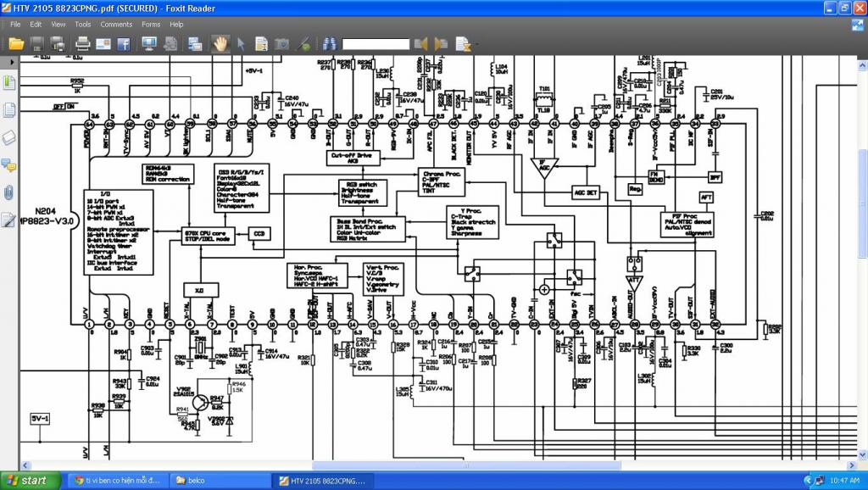Image resolution: width=868 pixels, height=490 pixels.
Task: Click the pen with green check icon
Action: click(x=303, y=44)
